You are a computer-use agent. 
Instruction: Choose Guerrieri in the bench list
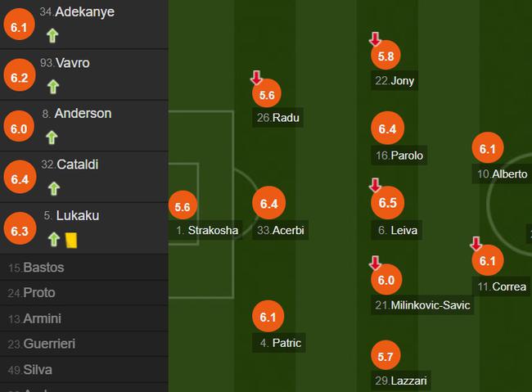(84, 344)
